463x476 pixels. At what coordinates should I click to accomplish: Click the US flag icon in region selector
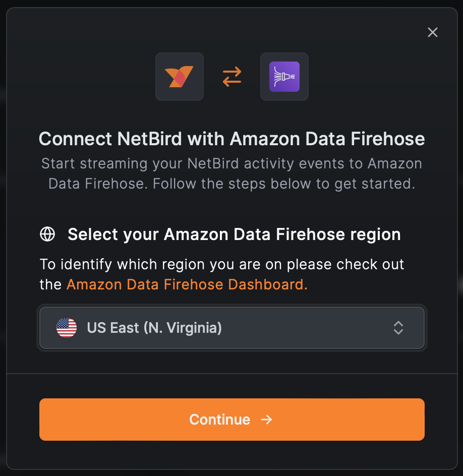point(66,328)
